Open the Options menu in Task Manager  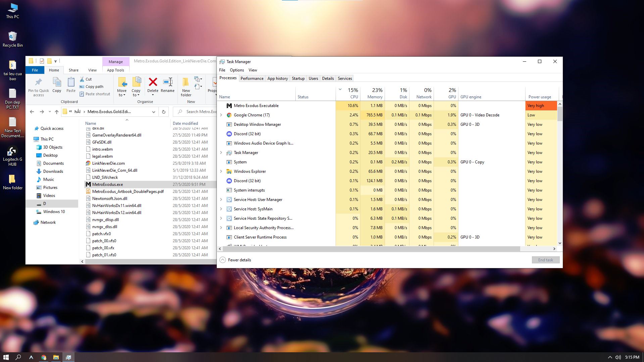click(x=237, y=70)
